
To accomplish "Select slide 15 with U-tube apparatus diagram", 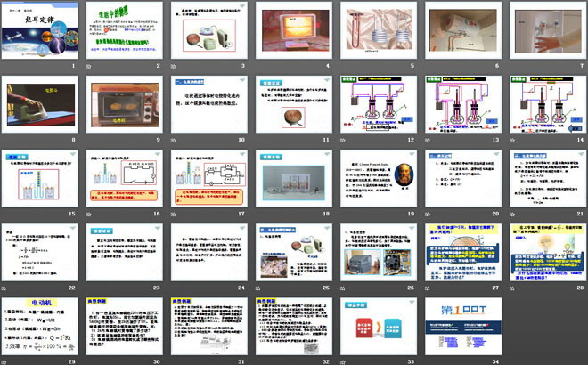I will pos(41,178).
